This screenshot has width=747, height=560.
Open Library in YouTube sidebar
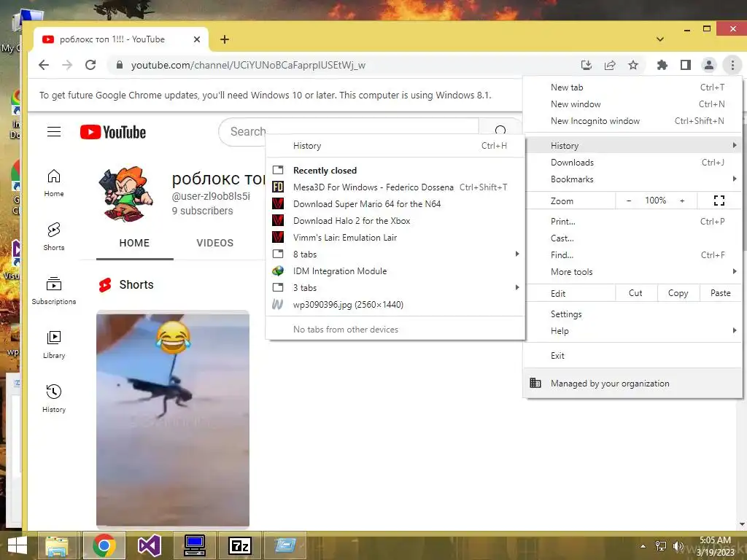point(54,344)
